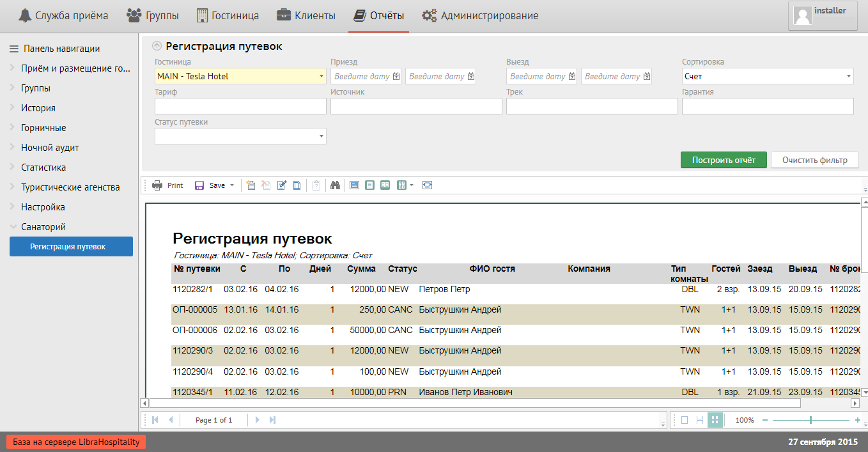Select the full-width page view icon
Viewport: 868px width, 452px height.
click(x=428, y=185)
